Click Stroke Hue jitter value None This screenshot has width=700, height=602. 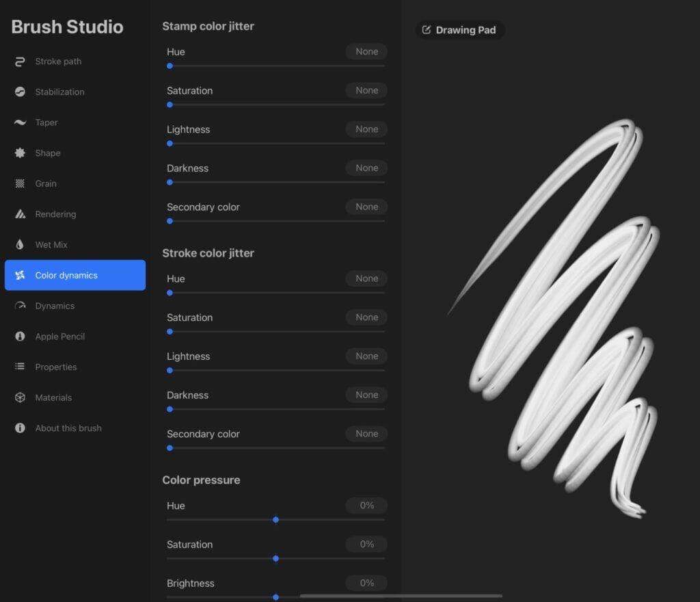click(x=366, y=278)
